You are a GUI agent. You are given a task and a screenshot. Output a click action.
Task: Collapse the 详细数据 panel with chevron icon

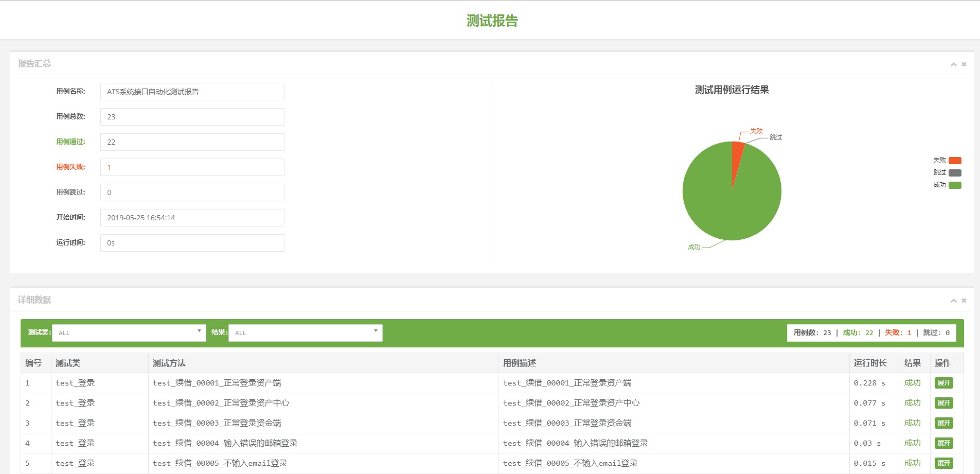click(x=953, y=301)
